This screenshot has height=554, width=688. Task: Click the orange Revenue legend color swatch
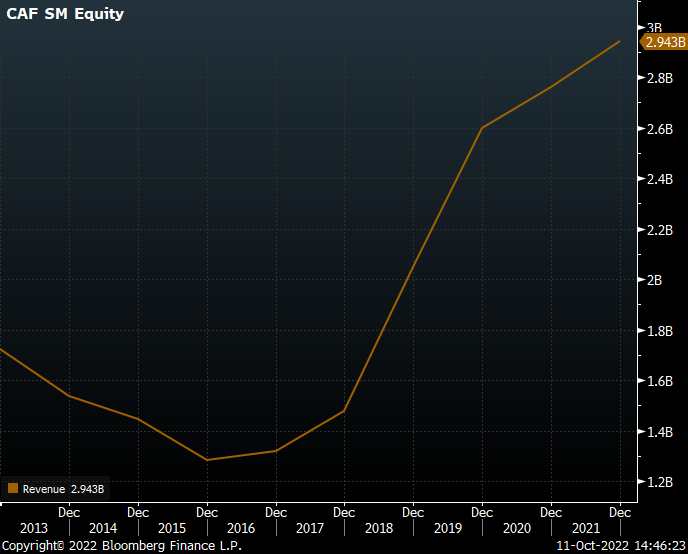(13, 489)
